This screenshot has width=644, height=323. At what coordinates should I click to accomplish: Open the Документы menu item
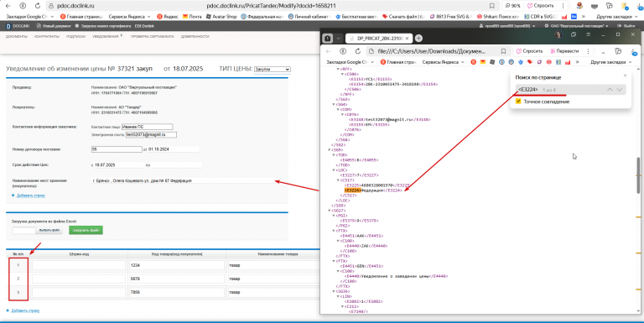point(17,37)
